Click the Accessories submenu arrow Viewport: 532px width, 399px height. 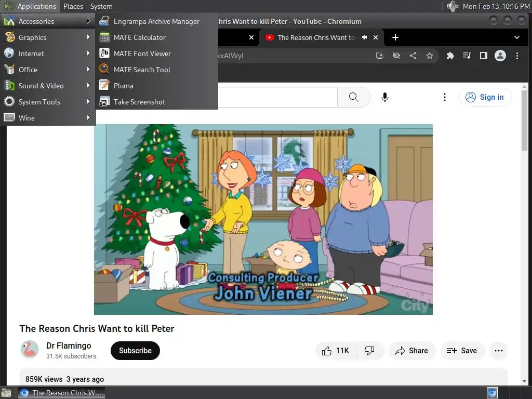click(x=88, y=21)
